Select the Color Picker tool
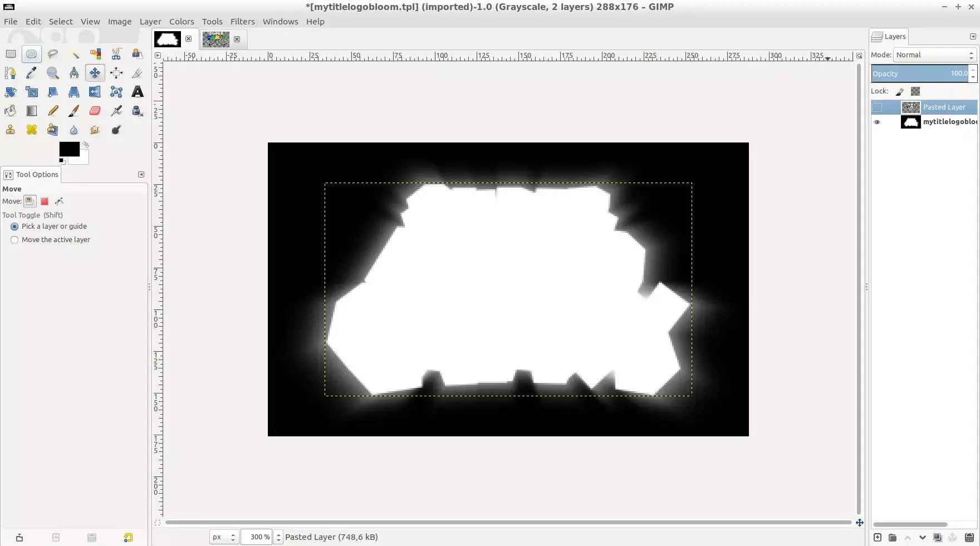Viewport: 980px width, 546px height. click(x=32, y=73)
